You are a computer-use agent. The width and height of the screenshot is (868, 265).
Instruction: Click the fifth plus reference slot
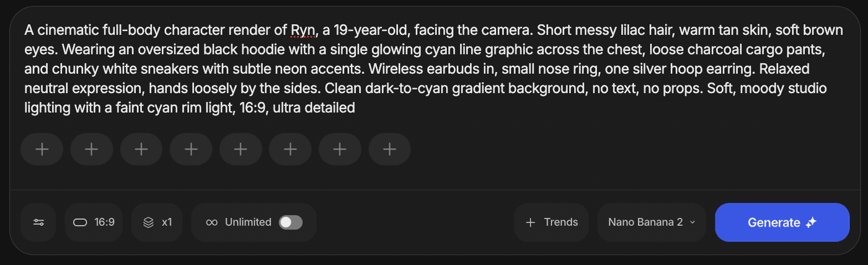coord(241,149)
